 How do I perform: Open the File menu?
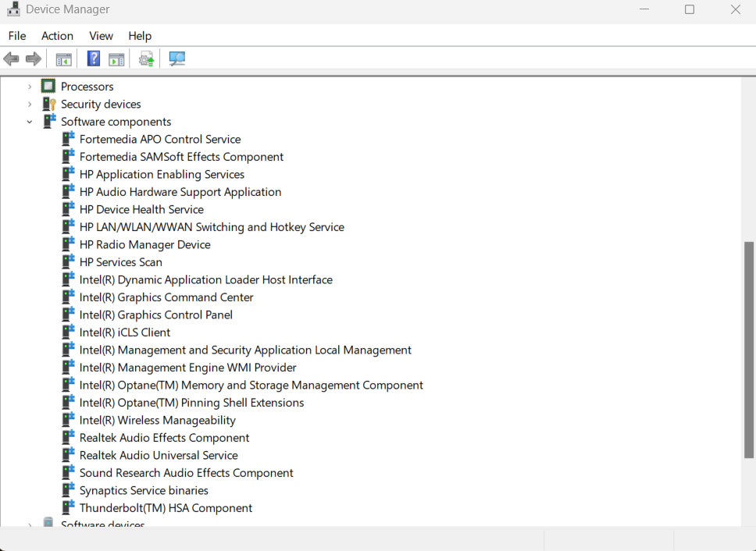click(16, 36)
